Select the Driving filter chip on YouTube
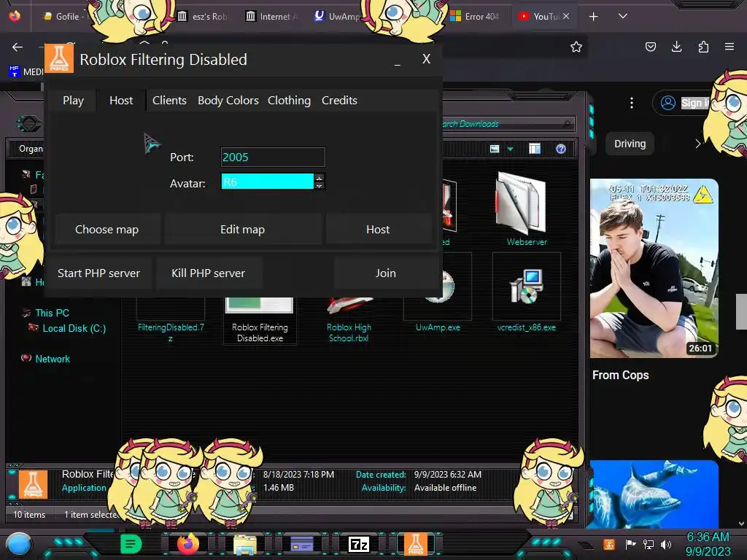The image size is (747, 560). (x=630, y=144)
